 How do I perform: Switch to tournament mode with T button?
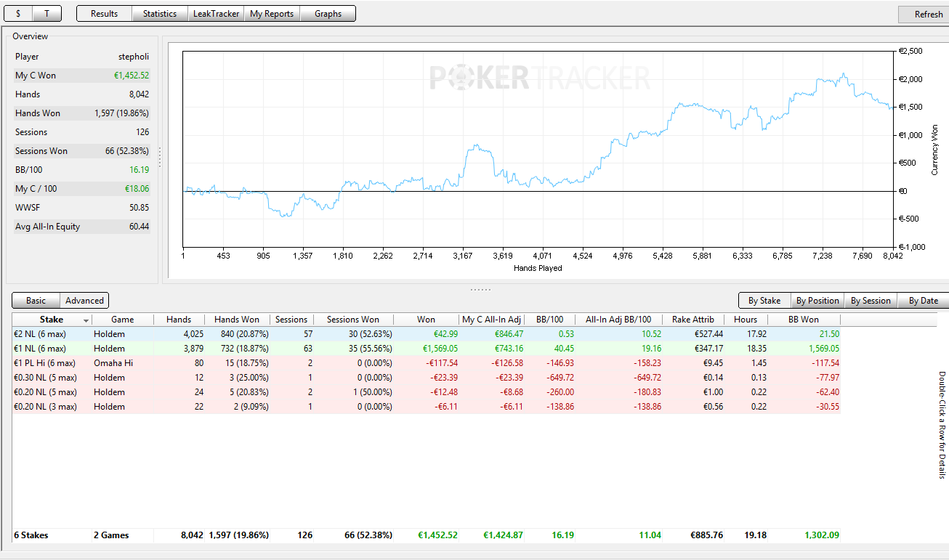click(x=47, y=14)
